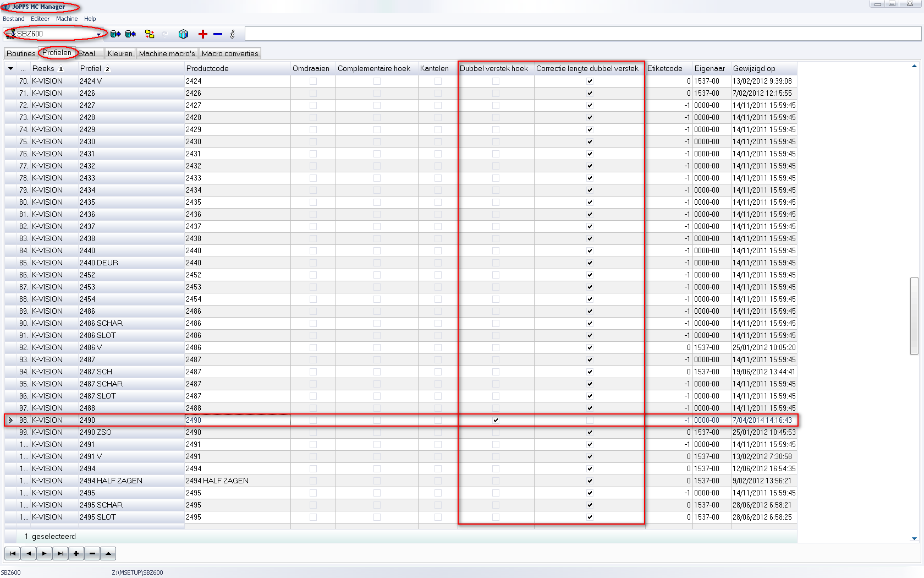Select the 2487 SLOT profile cell
This screenshot has width=924, height=578.
[131, 396]
